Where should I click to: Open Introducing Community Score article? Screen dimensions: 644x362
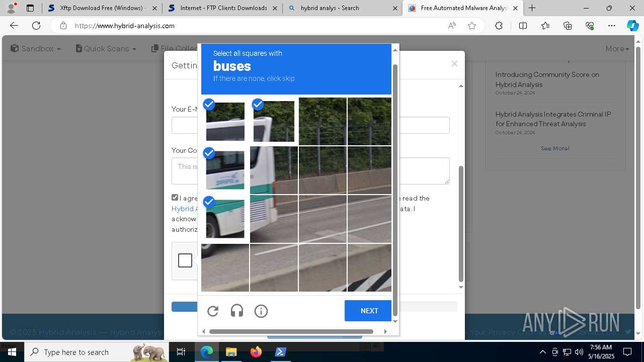pos(547,79)
